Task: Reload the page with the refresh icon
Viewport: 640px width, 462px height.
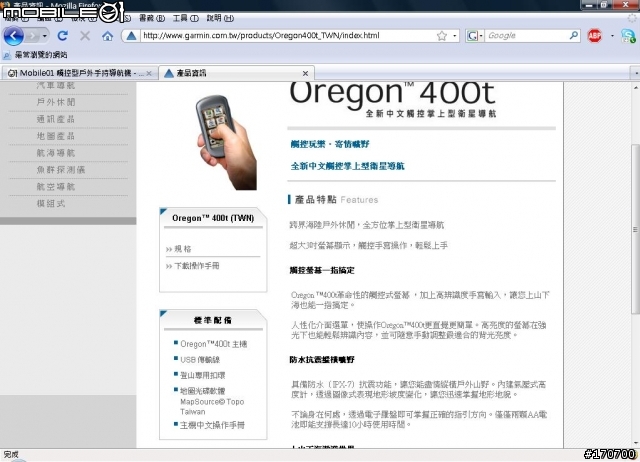Action: [x=62, y=36]
